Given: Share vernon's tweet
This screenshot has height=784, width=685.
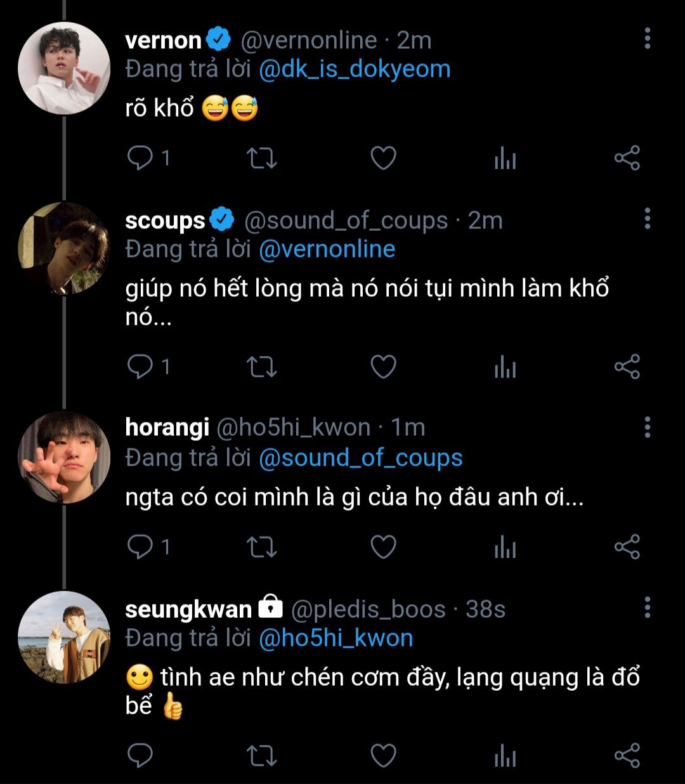Looking at the screenshot, I should click(x=627, y=158).
